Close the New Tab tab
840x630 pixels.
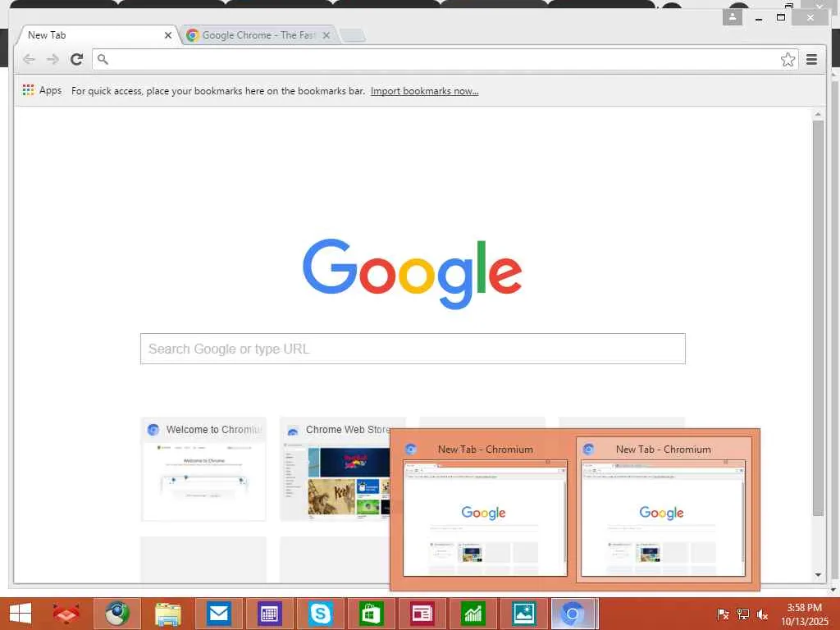coord(168,35)
